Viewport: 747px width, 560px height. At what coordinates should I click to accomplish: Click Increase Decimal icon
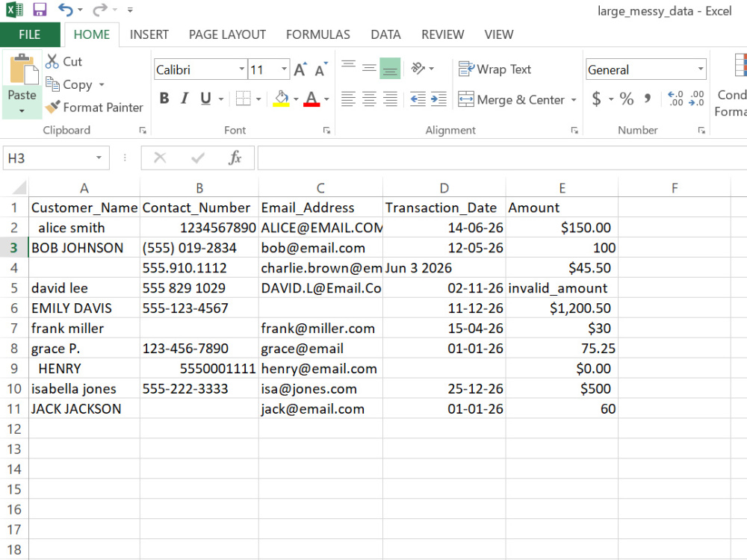coord(675,99)
